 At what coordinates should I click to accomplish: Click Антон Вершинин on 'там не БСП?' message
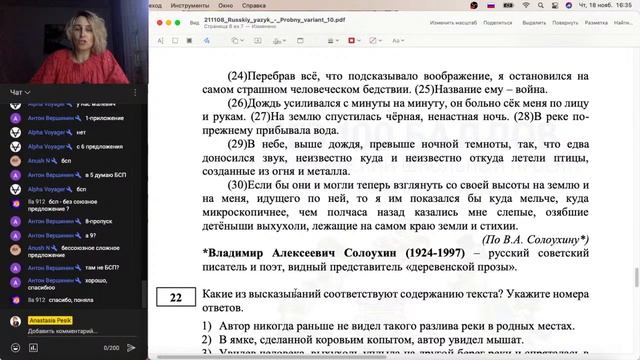(x=51, y=268)
